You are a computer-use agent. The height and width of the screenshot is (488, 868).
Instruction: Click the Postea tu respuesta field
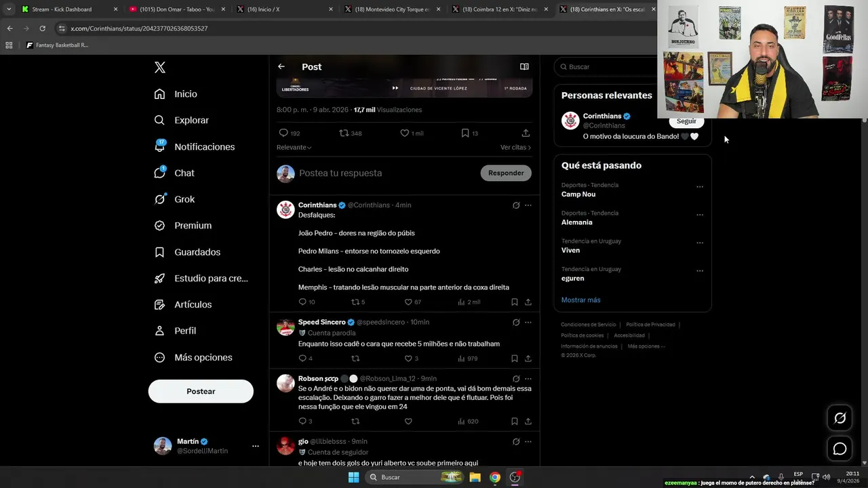coord(387,173)
